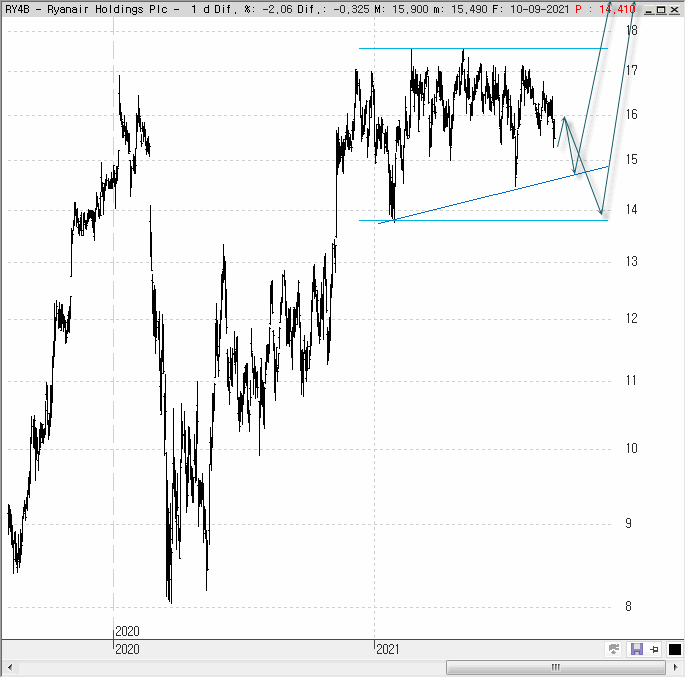
Task: Click the price axis label '13'
Action: pos(631,262)
